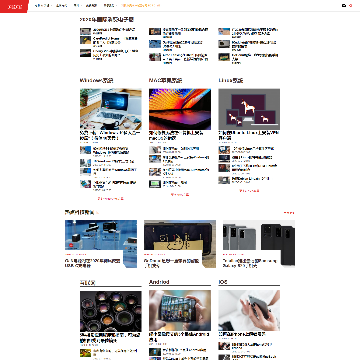Open the colorful MacBook wallpaper article image
Screen dimensions: 360x360
(180, 109)
